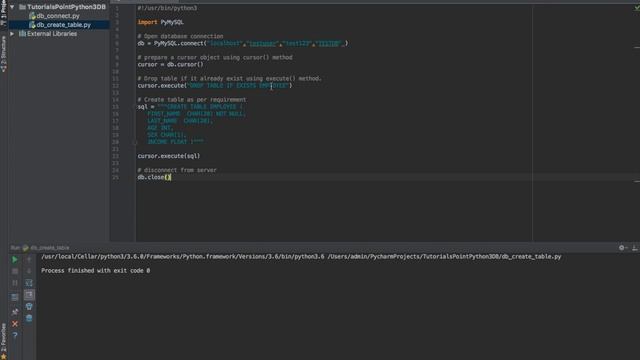This screenshot has height=360, width=640.
Task: Toggle soft-wrap in the Run console
Action: coord(29,283)
